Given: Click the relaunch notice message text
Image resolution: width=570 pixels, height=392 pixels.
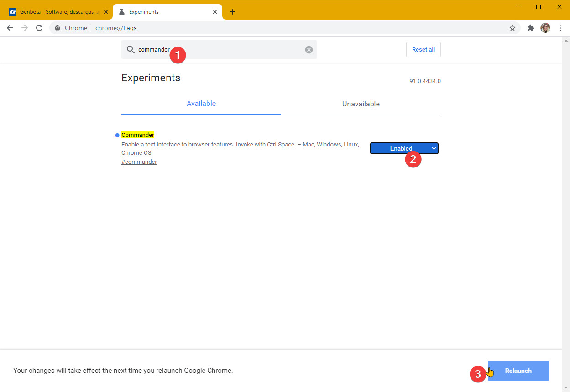Looking at the screenshot, I should point(123,371).
